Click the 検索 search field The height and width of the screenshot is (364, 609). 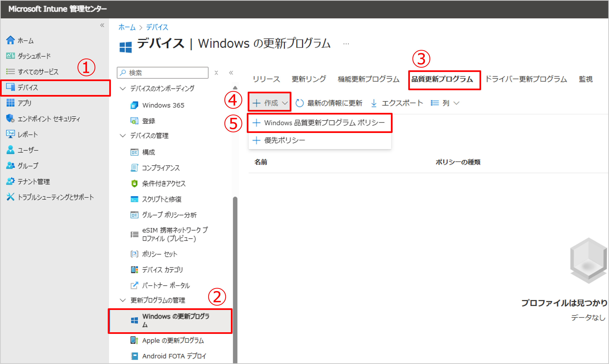coord(163,73)
